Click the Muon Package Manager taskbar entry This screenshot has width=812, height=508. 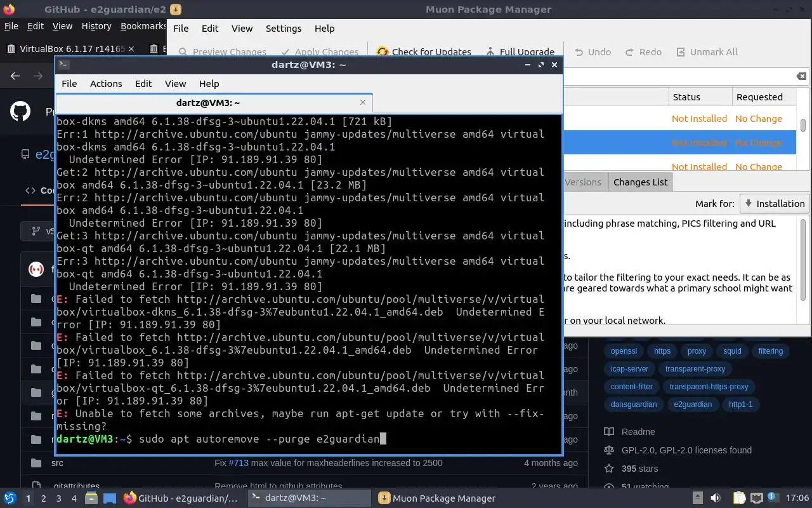437,498
